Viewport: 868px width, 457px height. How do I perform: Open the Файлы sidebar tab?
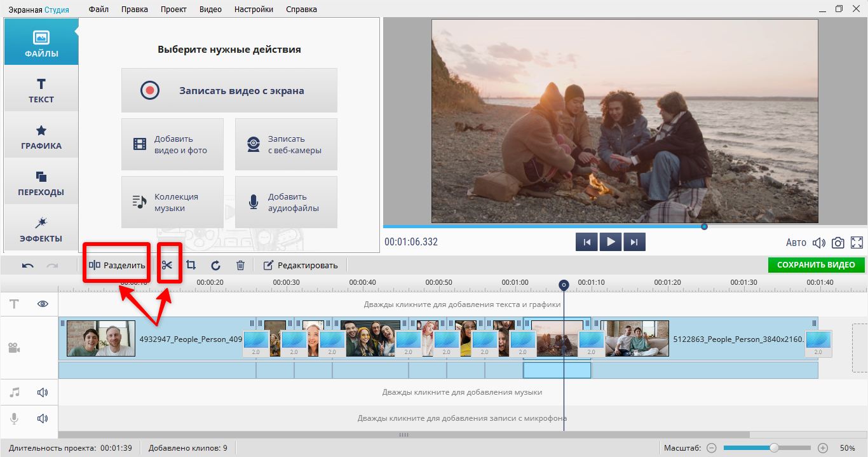click(41, 42)
